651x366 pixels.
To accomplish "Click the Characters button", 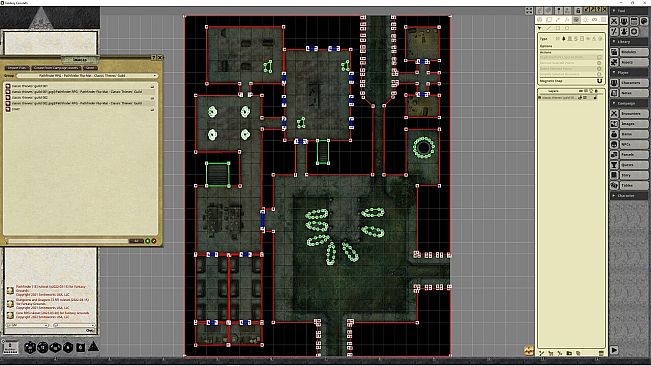I will tap(634, 83).
